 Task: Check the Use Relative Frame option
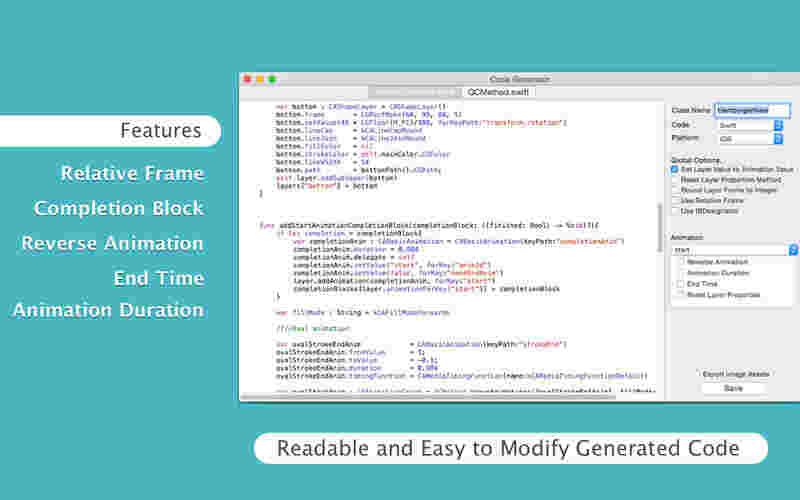[674, 201]
